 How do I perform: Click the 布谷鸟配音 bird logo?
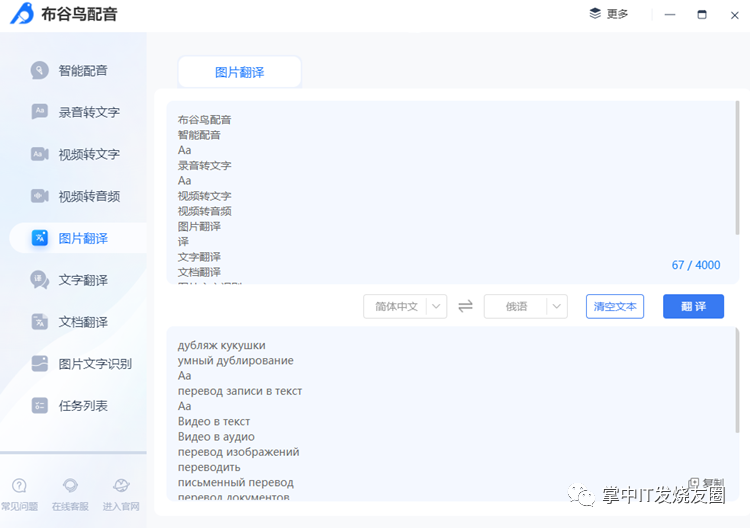(x=22, y=13)
